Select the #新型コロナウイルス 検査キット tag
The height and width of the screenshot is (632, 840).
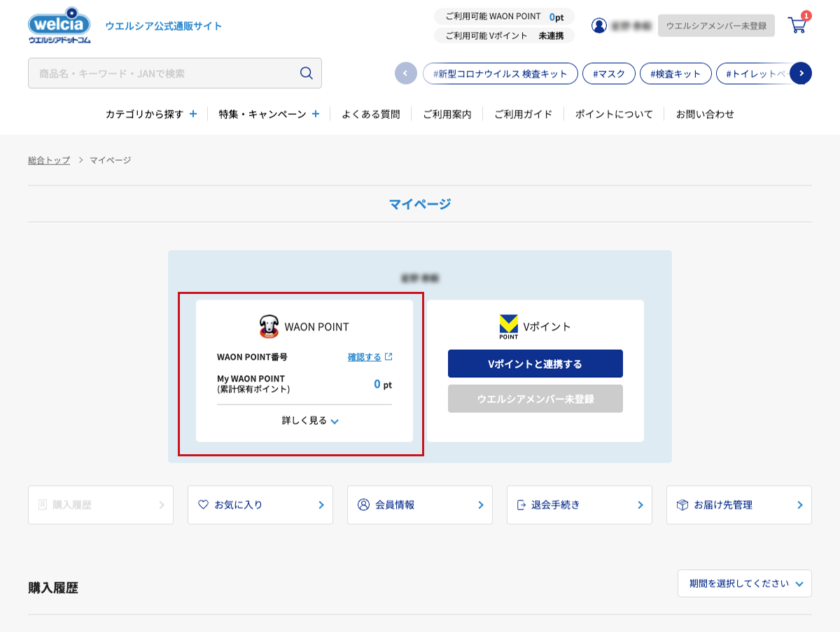pyautogui.click(x=500, y=73)
